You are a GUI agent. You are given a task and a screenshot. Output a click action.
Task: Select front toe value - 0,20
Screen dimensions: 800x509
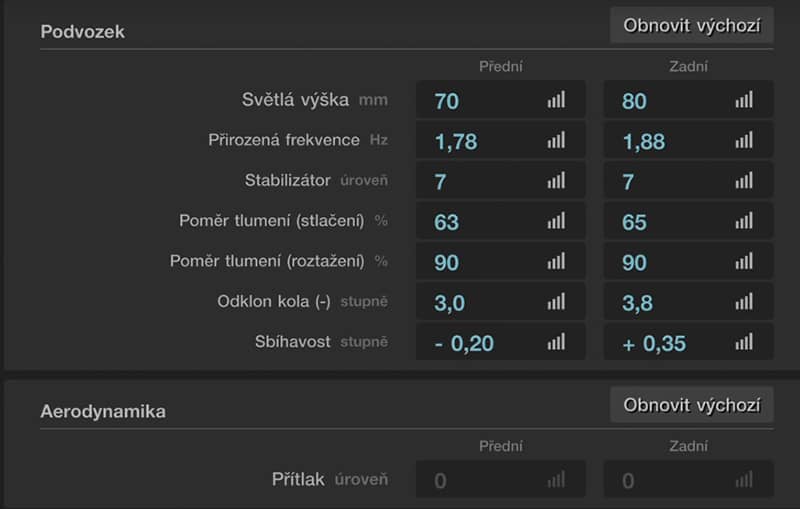pyautogui.click(x=501, y=342)
